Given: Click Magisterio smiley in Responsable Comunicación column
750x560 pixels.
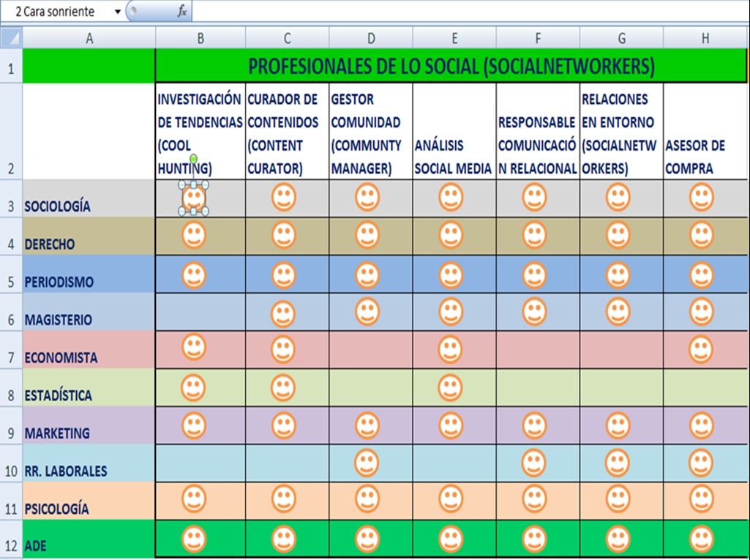Looking at the screenshot, I should pos(534,312).
